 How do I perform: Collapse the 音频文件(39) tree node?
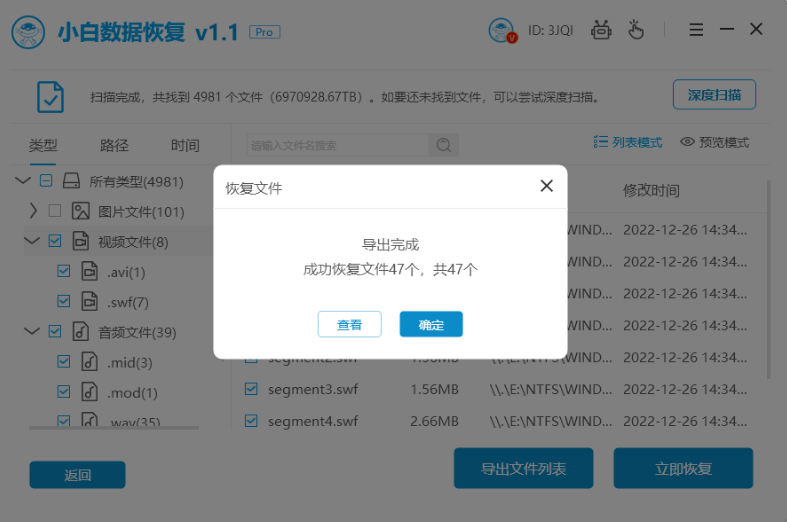[x=33, y=331]
